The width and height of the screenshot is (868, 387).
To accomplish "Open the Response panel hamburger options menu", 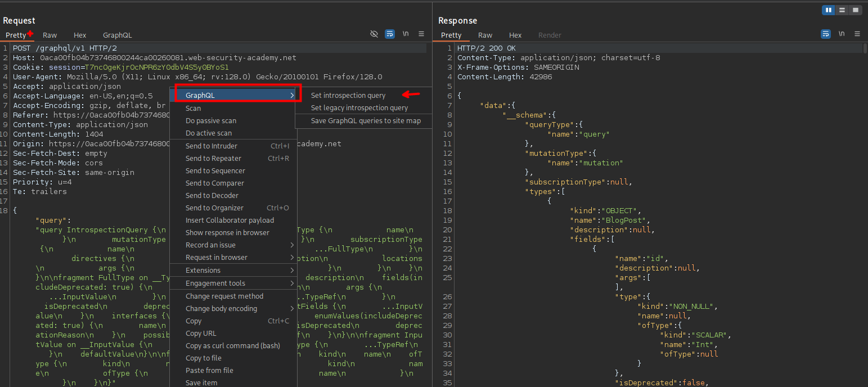I will click(857, 34).
